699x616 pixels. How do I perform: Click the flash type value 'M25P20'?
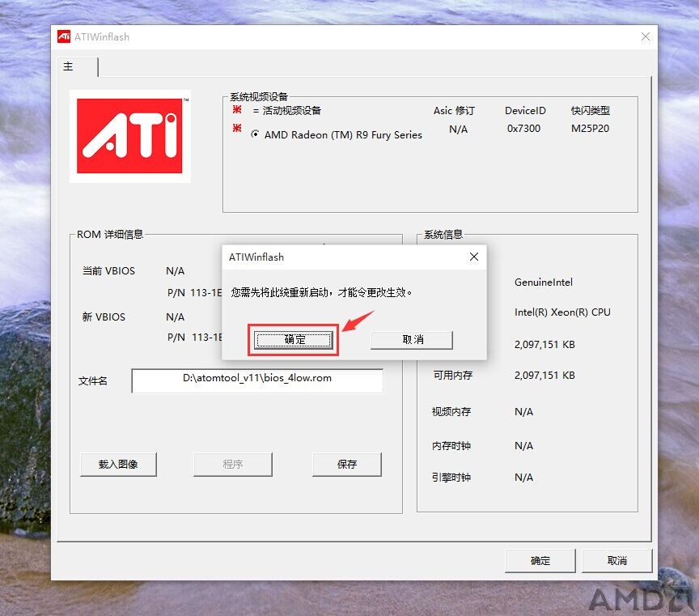coord(591,129)
